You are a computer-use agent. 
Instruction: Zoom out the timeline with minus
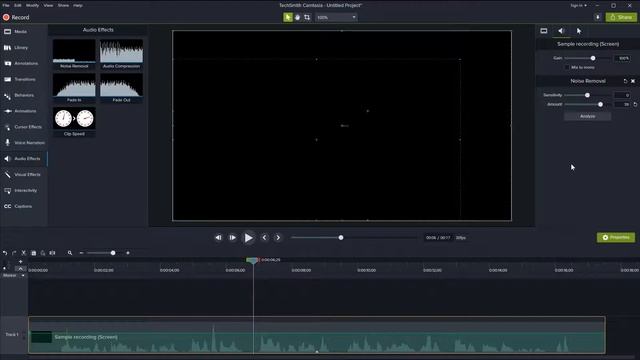click(81, 253)
